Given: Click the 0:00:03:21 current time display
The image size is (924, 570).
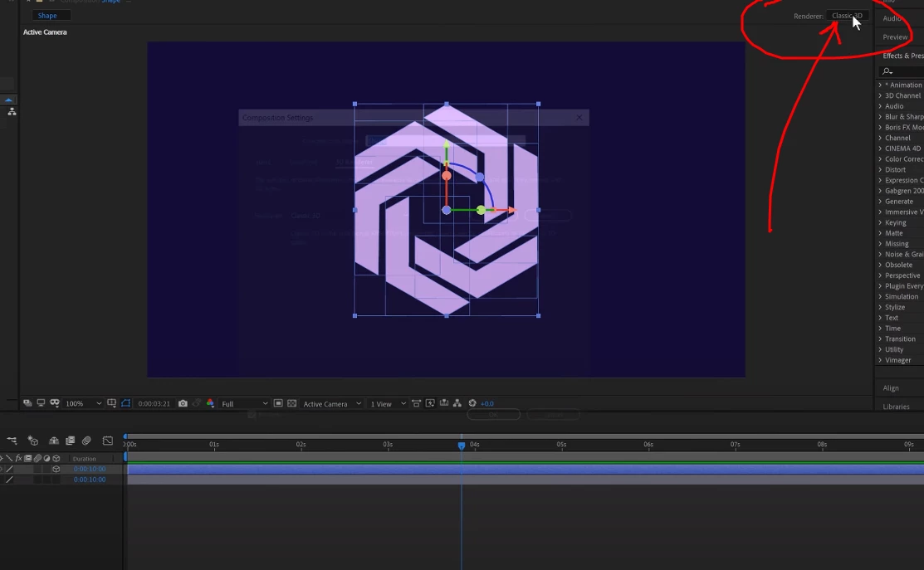Looking at the screenshot, I should tap(154, 403).
